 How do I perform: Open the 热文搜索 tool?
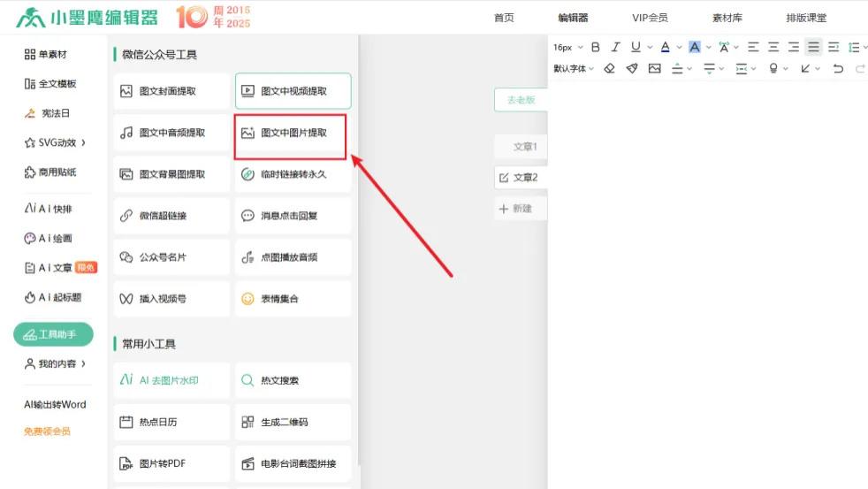point(293,380)
